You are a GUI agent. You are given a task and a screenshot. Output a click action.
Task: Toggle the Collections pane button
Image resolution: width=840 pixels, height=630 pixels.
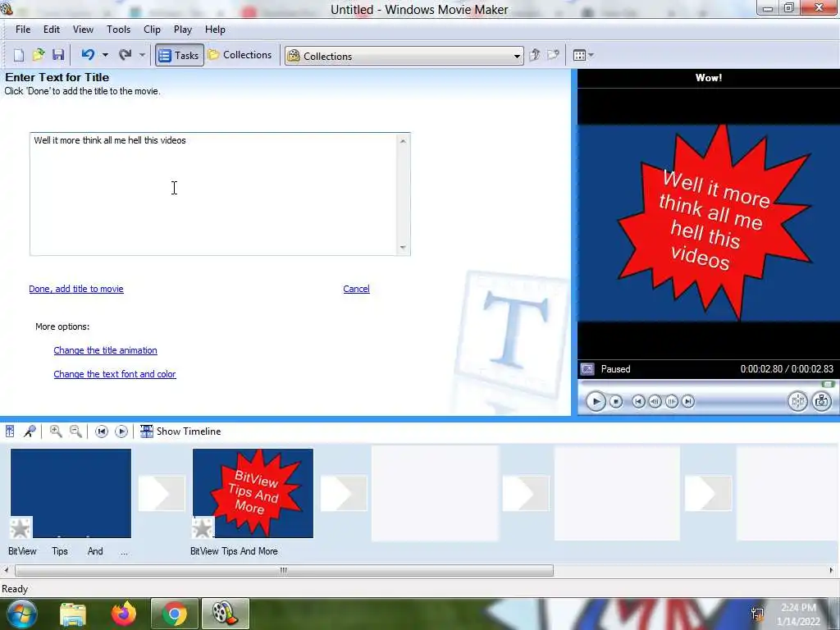coord(240,55)
